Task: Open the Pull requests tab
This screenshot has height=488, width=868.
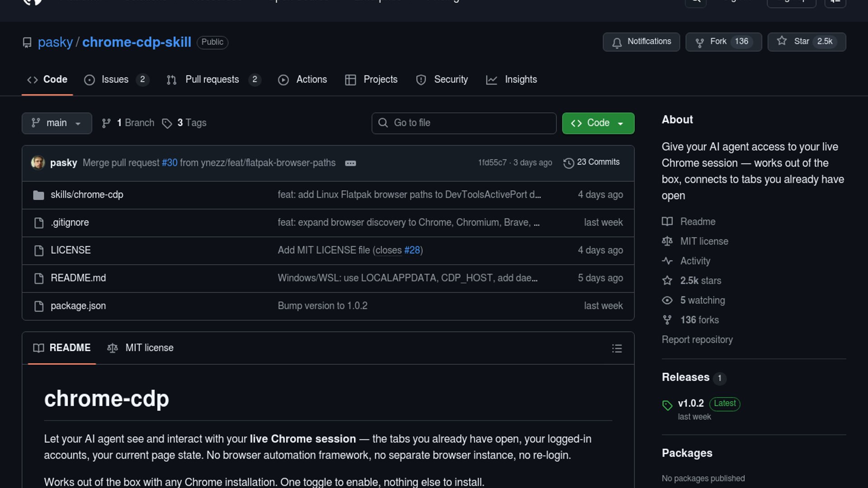Action: pyautogui.click(x=212, y=80)
